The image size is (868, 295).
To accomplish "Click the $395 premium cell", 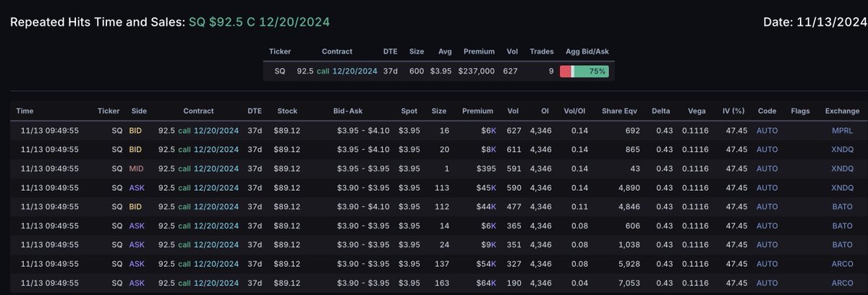I will click(485, 168).
